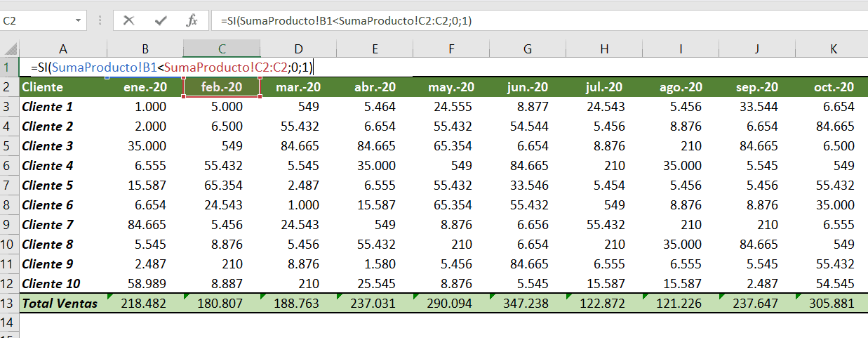Click the Cliente header cell
Viewport: 868px width, 338px height.
(x=63, y=87)
